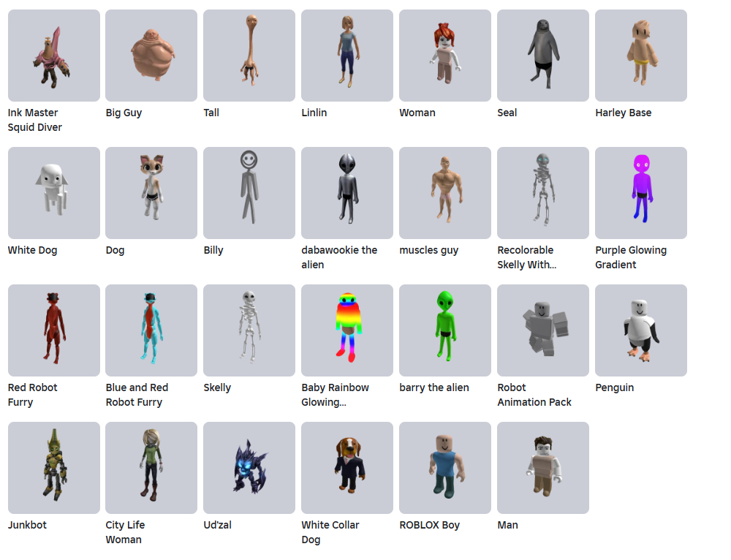Viewport: 731px width, 560px height.
Task: Click the White Collar Dog name link
Action: (x=330, y=532)
